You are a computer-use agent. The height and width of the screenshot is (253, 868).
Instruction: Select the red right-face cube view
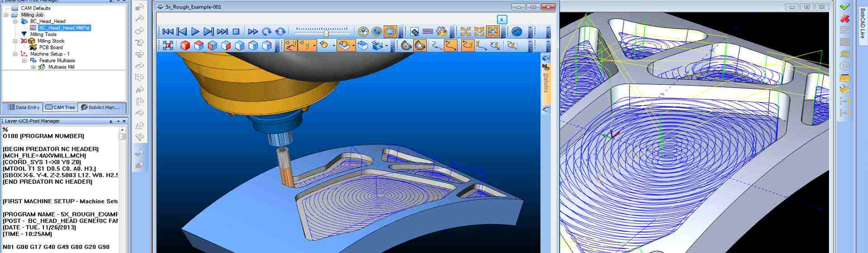226,46
